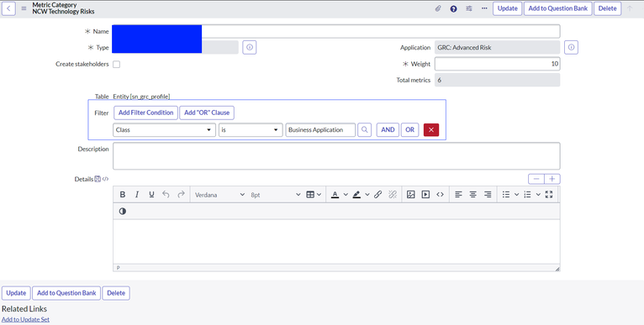Open the text color picker
The image size is (644, 325).
tap(335, 195)
